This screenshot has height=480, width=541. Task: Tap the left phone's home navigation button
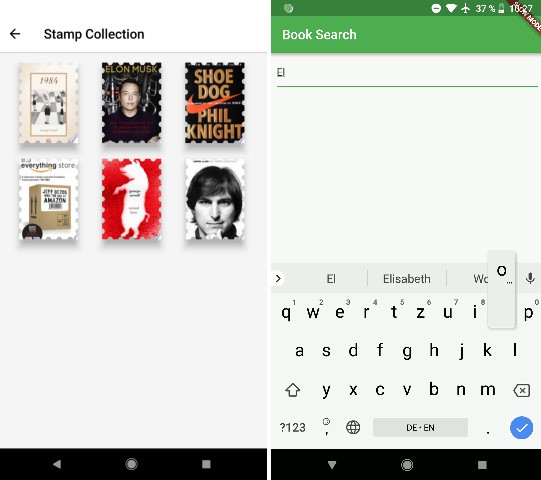click(131, 464)
